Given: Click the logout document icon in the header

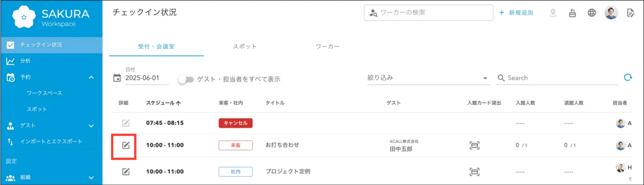Looking at the screenshot, I should pos(630,13).
